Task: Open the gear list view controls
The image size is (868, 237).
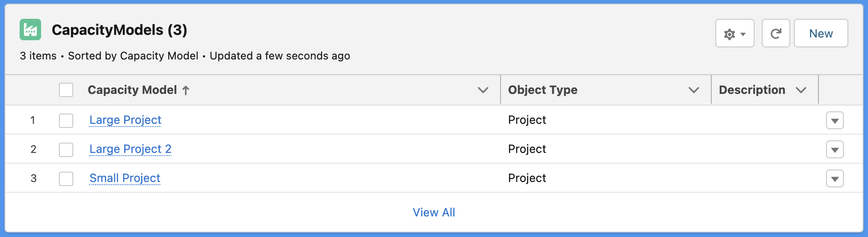Action: point(734,33)
